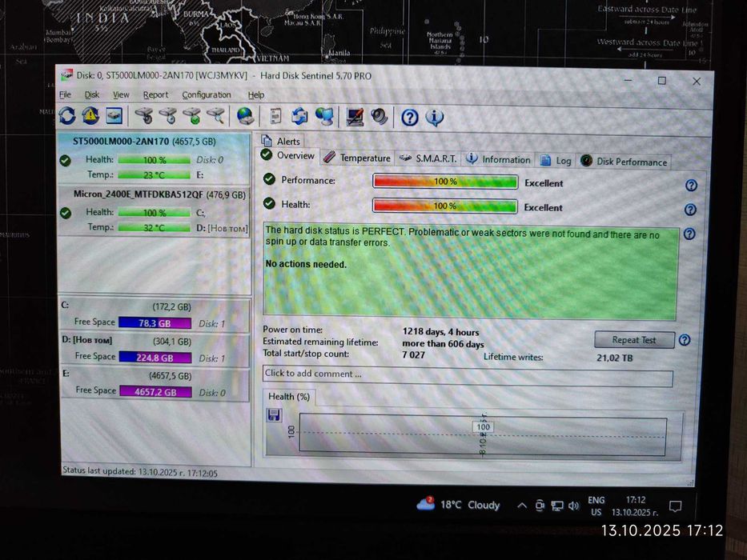Open the S.M.A.R.T. tab
747x560 pixels.
click(x=428, y=158)
